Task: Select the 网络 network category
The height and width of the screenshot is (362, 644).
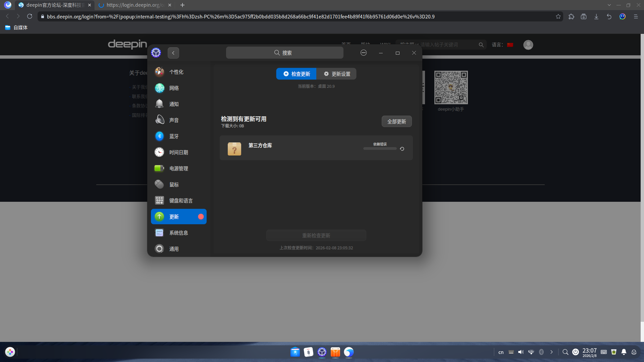Action: (174, 88)
